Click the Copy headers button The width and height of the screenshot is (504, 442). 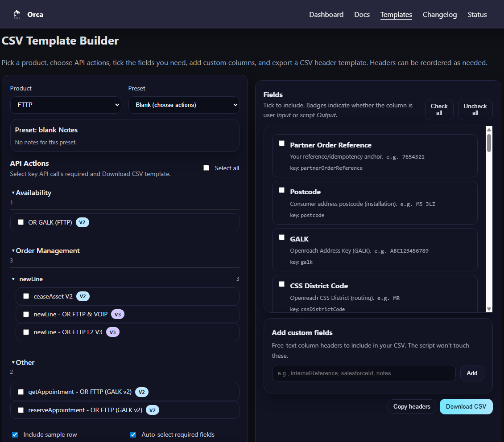click(411, 406)
